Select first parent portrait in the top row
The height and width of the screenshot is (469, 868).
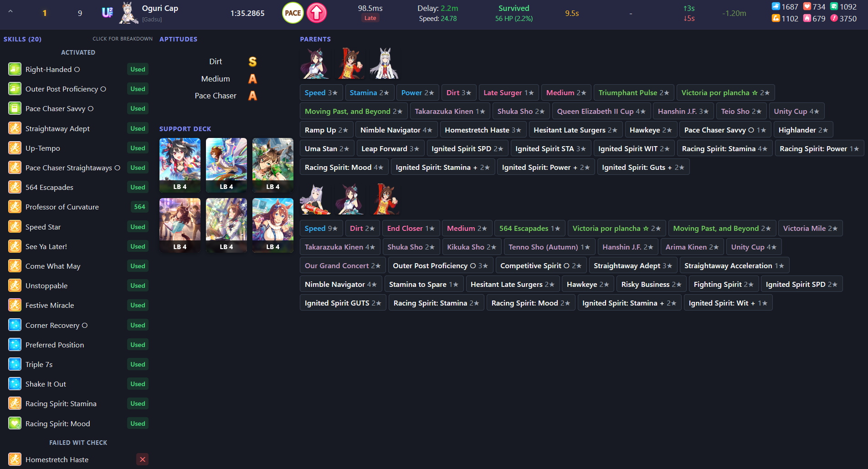[315, 63]
